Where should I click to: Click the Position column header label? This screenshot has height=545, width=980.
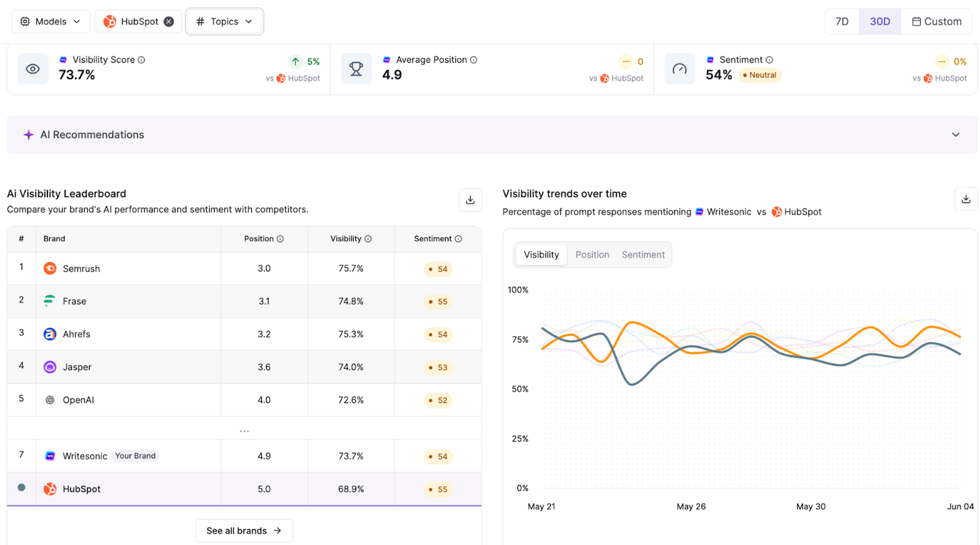259,239
